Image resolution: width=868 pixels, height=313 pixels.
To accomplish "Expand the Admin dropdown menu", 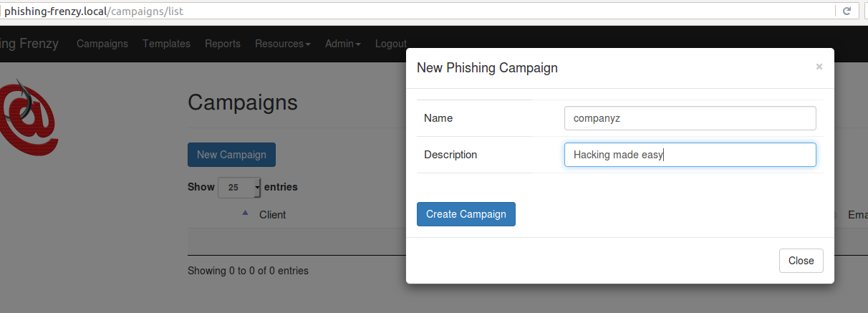I will [342, 44].
